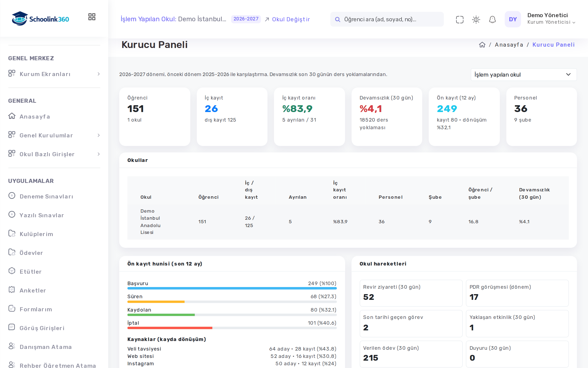The height and width of the screenshot is (368, 588).
Task: Toggle light/dark theme sun icon
Action: point(476,19)
